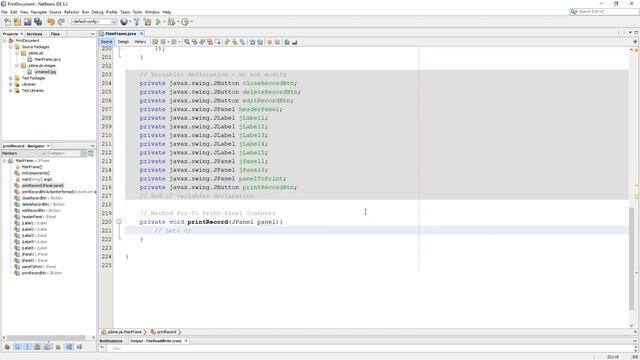Collapse the printRecord method fold
Viewport: 640px width, 360px height.
(119, 222)
